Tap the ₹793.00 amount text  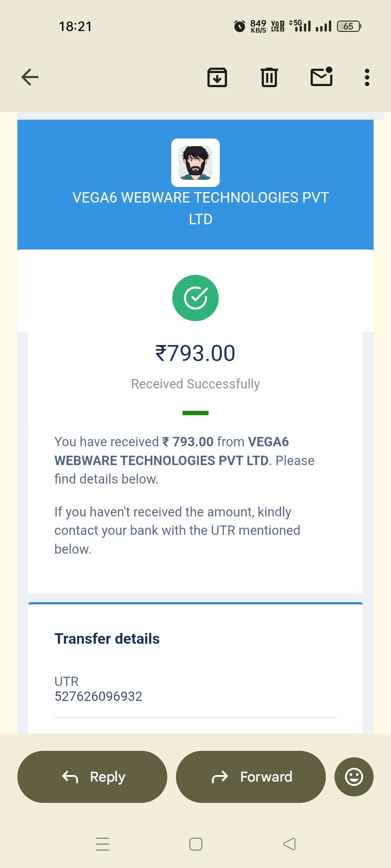[x=195, y=353]
